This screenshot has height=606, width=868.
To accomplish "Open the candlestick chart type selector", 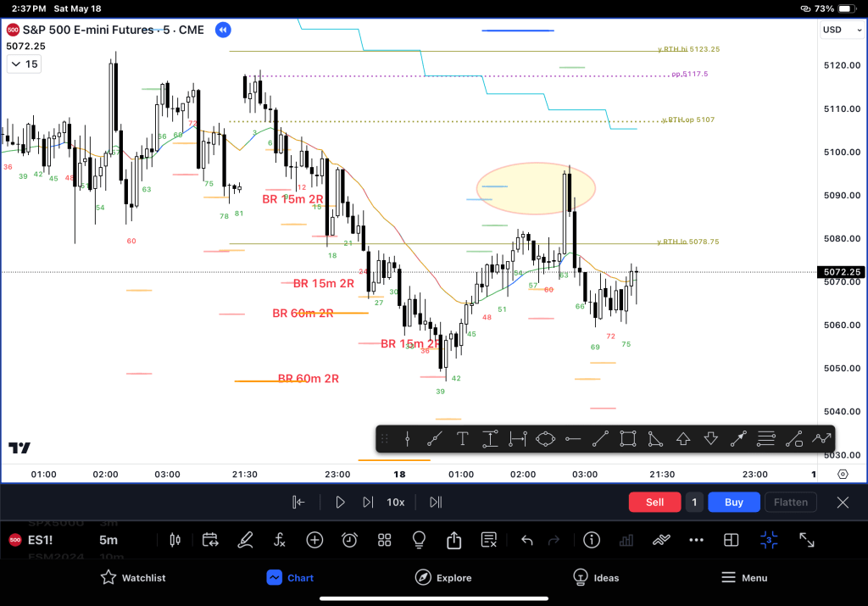I will tap(176, 540).
